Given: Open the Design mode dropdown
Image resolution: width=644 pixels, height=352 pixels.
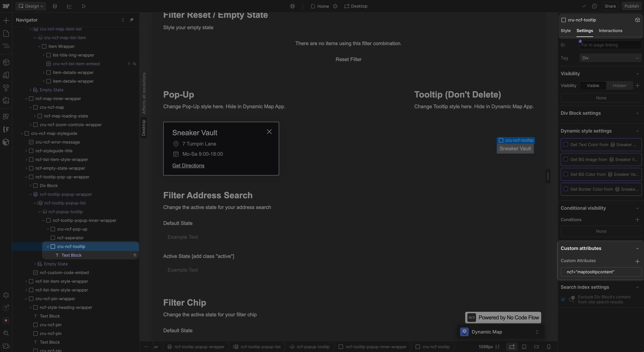Looking at the screenshot, I should (31, 6).
